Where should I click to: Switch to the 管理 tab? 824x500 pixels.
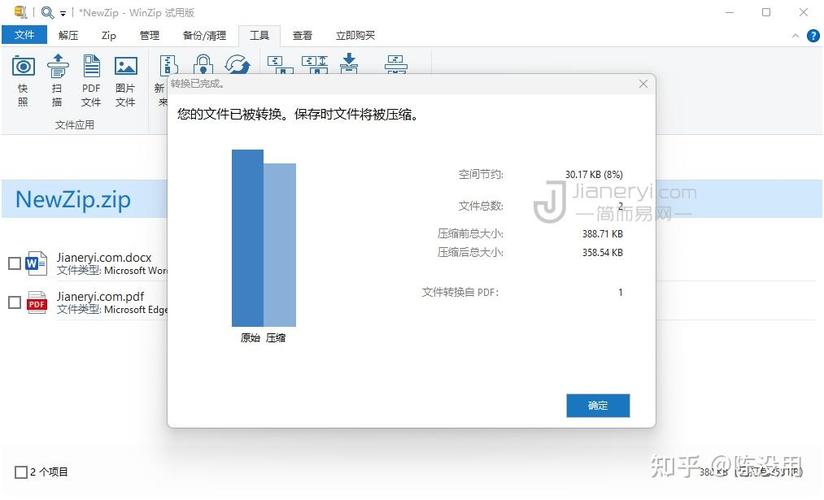[149, 35]
